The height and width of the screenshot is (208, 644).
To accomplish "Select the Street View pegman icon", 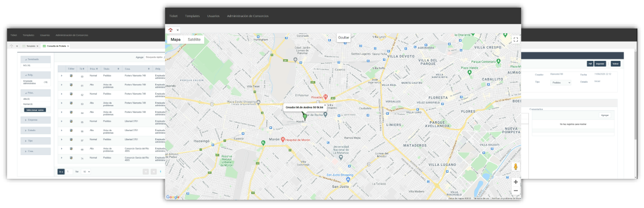I will [x=515, y=167].
